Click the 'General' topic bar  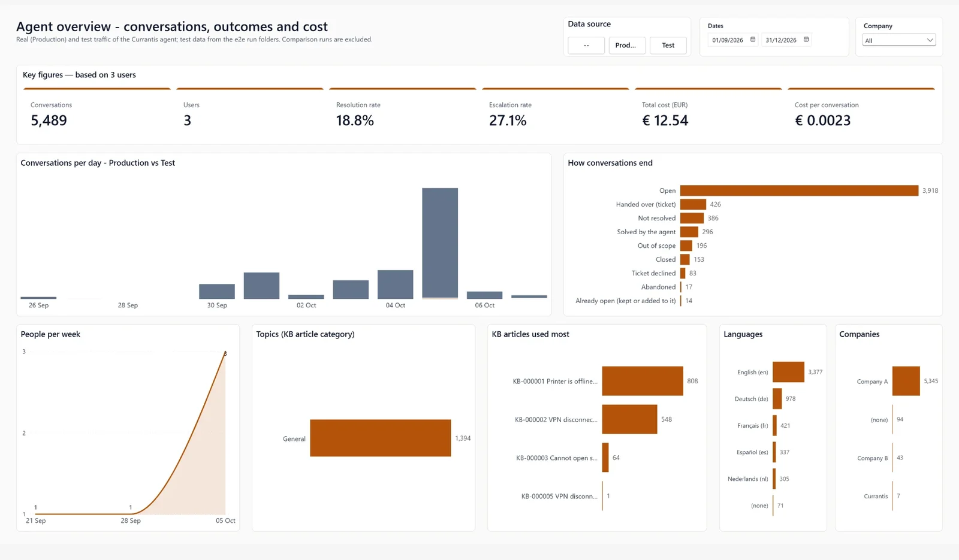[x=381, y=438]
